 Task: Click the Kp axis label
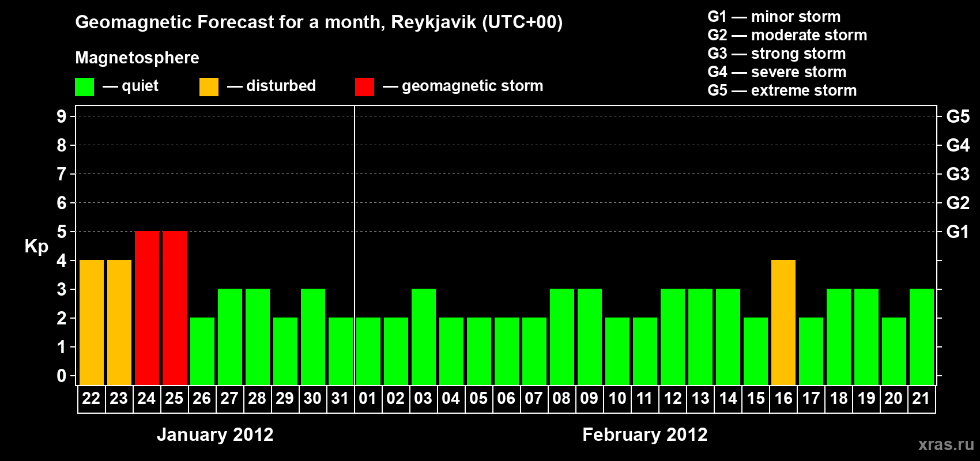[36, 247]
